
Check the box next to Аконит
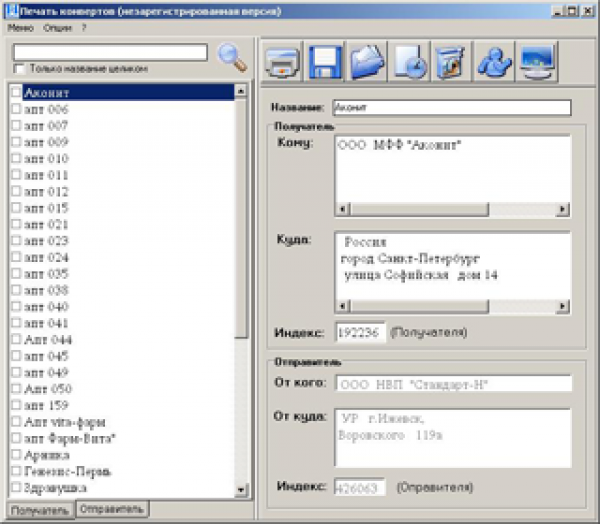(16, 92)
